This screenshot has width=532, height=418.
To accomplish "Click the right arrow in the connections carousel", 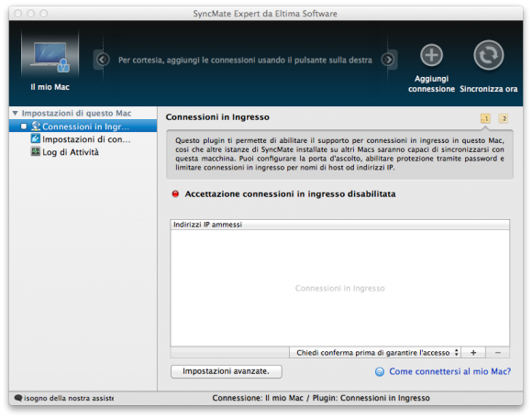I will tap(388, 60).
